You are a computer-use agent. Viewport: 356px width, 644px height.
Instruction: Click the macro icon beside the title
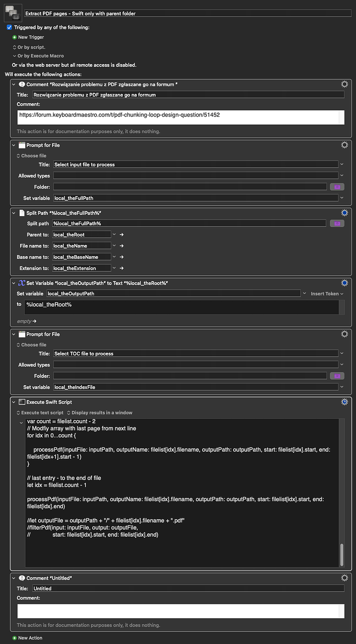[12, 12]
